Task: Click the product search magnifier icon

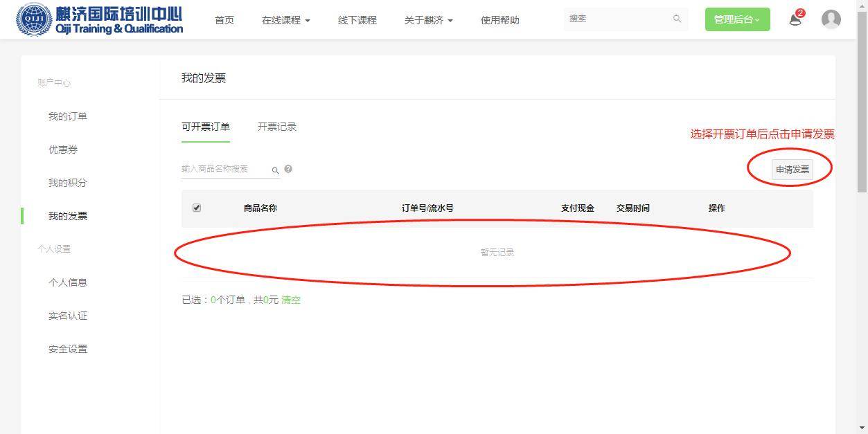Action: [275, 170]
